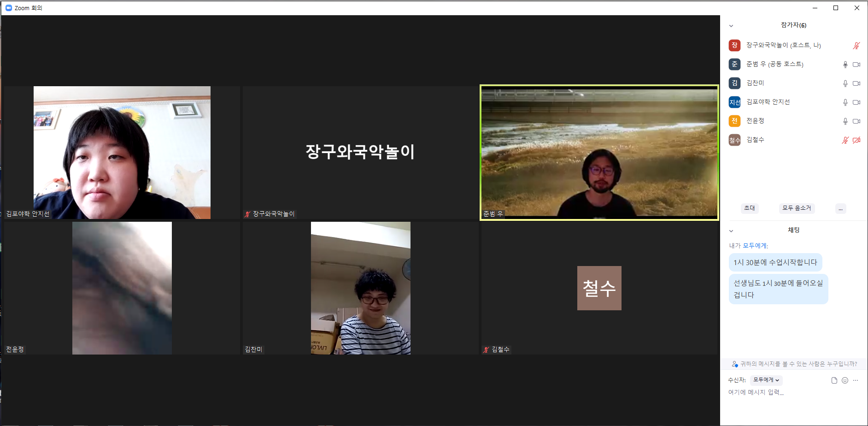Click the blue 지선 avatar icon
The image size is (868, 426).
click(734, 102)
